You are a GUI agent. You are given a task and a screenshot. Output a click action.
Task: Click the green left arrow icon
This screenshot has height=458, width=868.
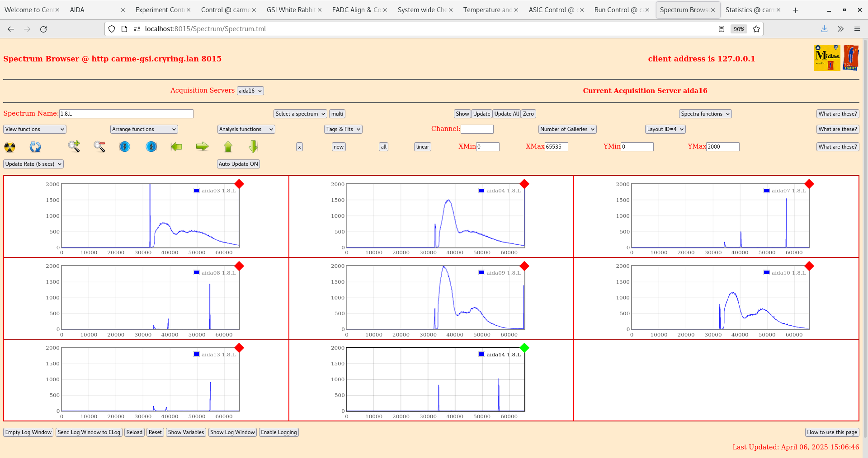176,146
